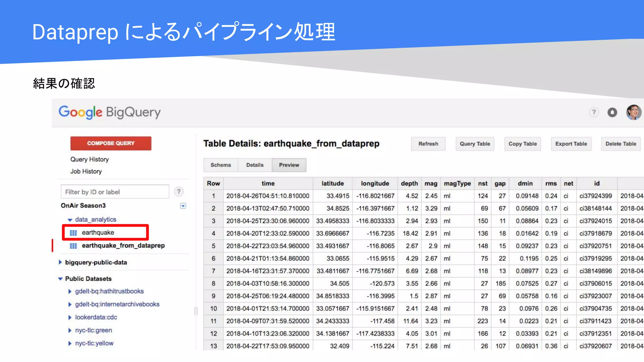This screenshot has width=644, height=362.
Task: Select the Preview tab
Action: [x=289, y=165]
